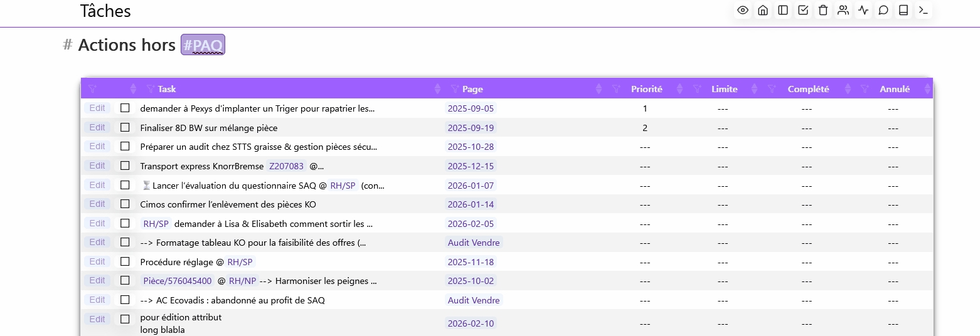
Task: Click the #PAQ tag in heading
Action: point(203,45)
